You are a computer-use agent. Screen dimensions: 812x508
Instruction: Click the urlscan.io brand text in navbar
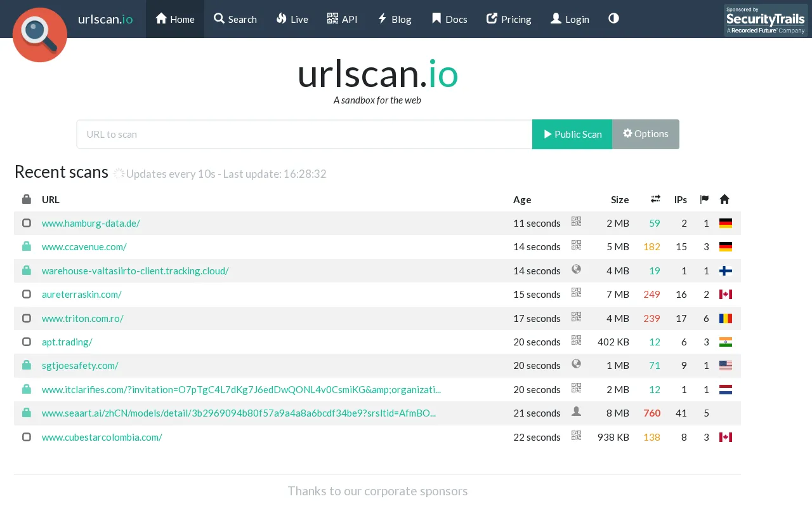[x=105, y=19]
